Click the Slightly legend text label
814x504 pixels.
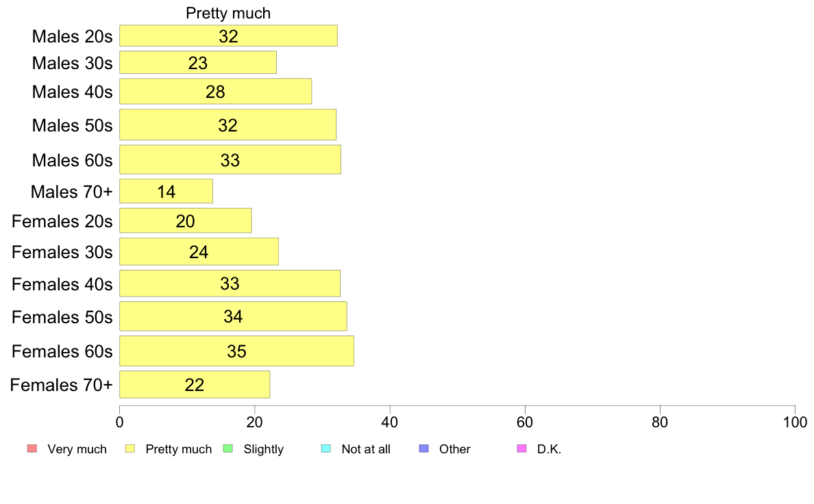coord(264,449)
